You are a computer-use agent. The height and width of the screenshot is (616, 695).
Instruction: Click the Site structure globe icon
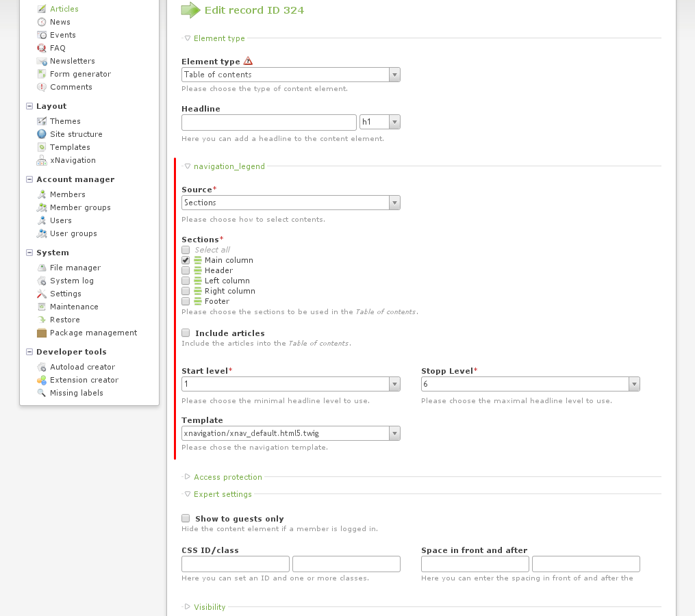[42, 134]
